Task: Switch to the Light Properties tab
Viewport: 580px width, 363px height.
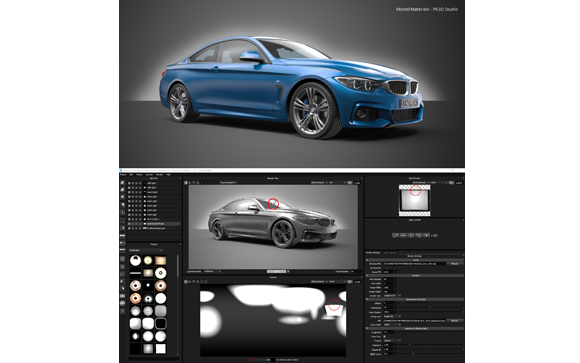Action: (390, 253)
